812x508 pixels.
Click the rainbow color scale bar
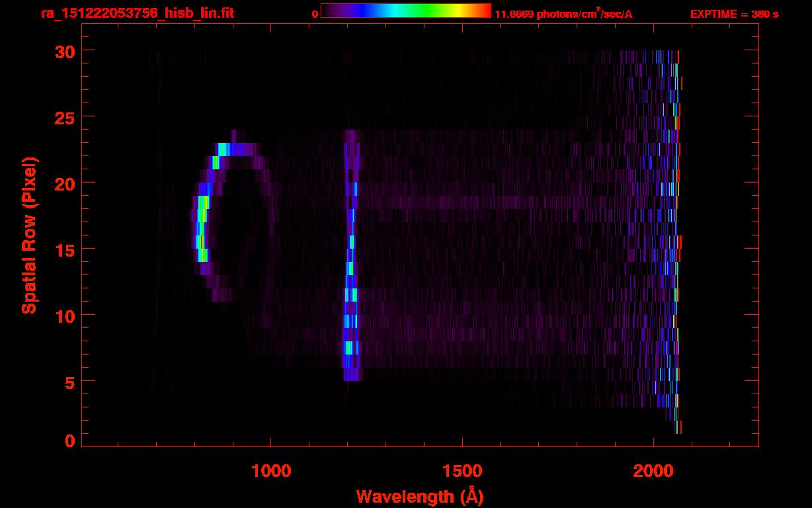(405, 11)
